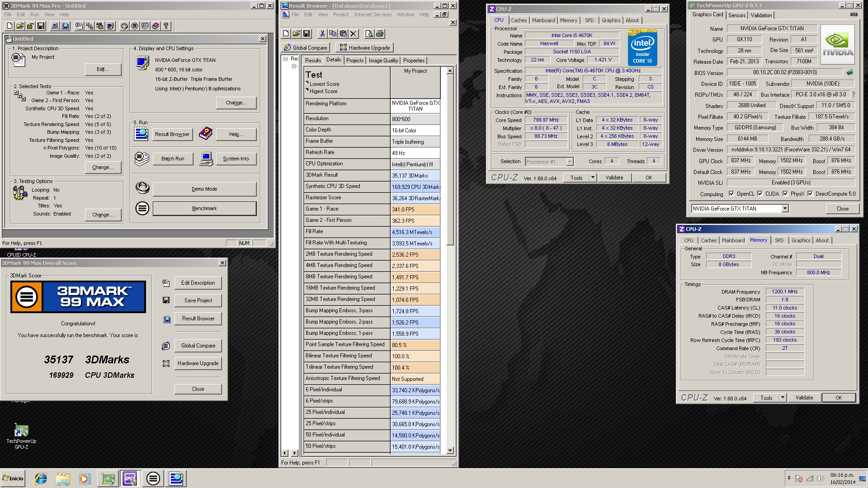Click the Print Preview icon in Result Browser
This screenshot has height=488, width=868.
click(x=369, y=34)
